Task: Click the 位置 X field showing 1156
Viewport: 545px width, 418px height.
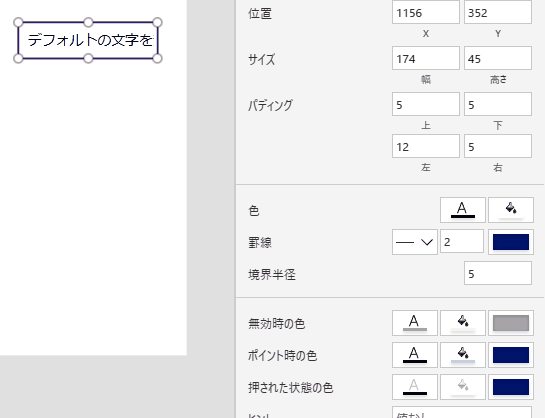Action: 426,13
